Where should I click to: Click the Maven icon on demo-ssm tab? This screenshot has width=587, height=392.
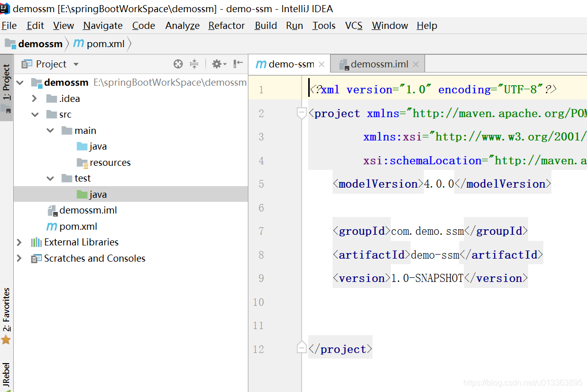tap(261, 64)
